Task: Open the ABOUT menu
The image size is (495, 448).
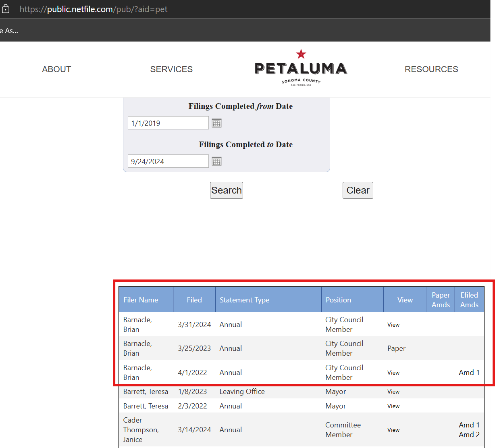Action: click(56, 69)
